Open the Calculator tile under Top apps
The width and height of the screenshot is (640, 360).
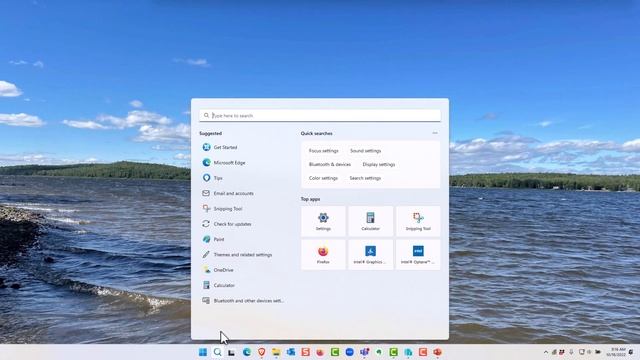pos(371,221)
